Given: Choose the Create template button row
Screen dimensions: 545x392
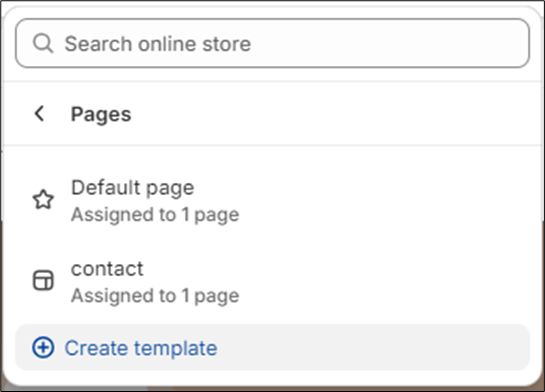Looking at the screenshot, I should [x=272, y=348].
